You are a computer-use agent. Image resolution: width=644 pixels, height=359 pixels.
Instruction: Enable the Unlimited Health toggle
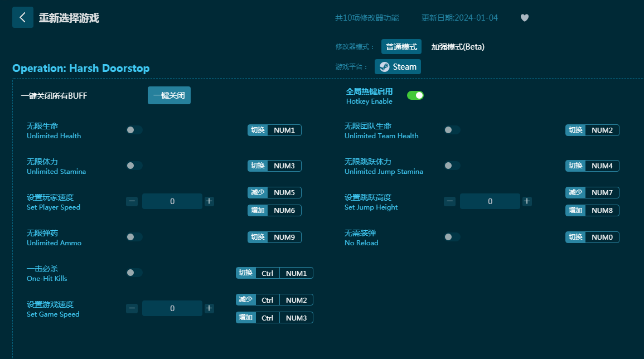coord(134,130)
